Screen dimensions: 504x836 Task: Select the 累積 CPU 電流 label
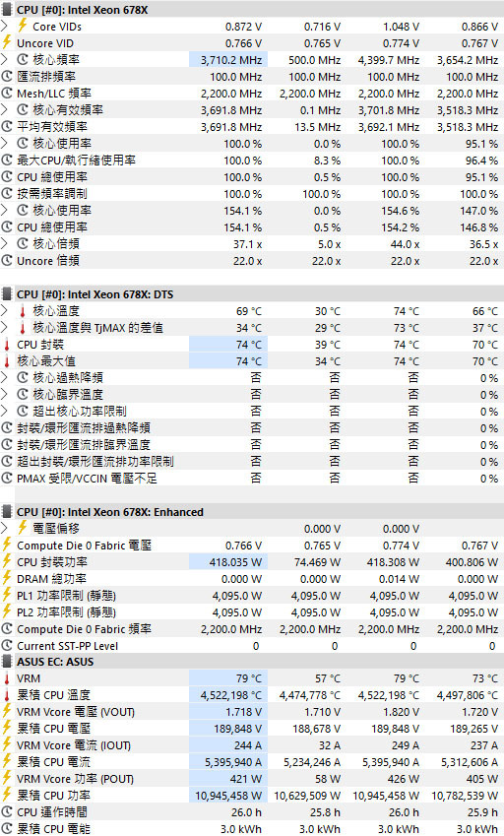tap(54, 762)
